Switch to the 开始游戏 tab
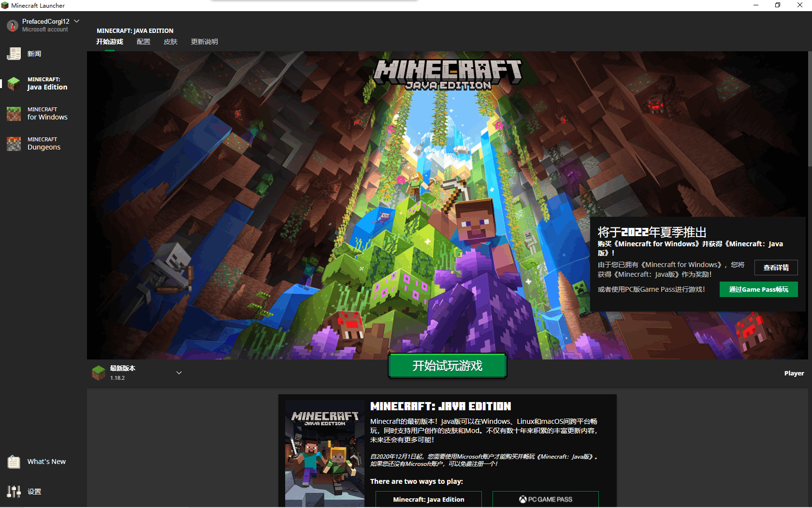Viewport: 812px width, 508px height. pos(110,42)
